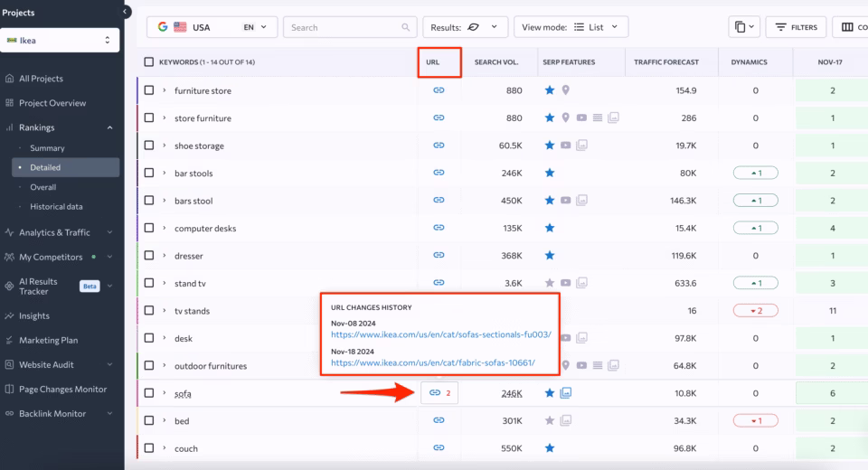868x470 pixels.
Task: Click images SERP icon for bars stool
Action: tap(581, 201)
